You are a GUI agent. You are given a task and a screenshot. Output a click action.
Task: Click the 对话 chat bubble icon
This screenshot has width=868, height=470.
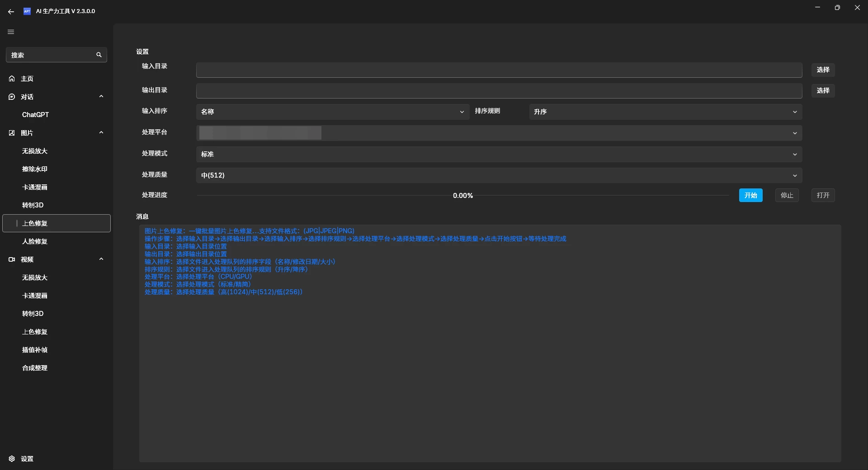(12, 97)
